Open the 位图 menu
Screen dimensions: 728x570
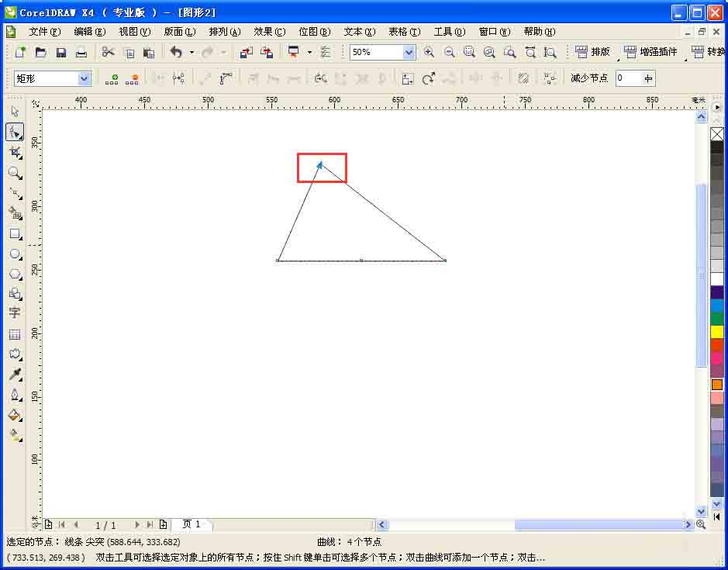[313, 32]
